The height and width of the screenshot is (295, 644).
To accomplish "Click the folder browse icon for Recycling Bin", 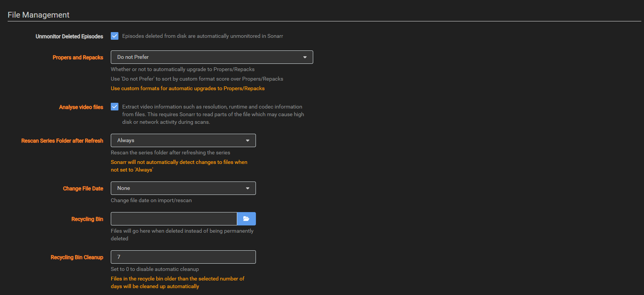I will (x=246, y=219).
